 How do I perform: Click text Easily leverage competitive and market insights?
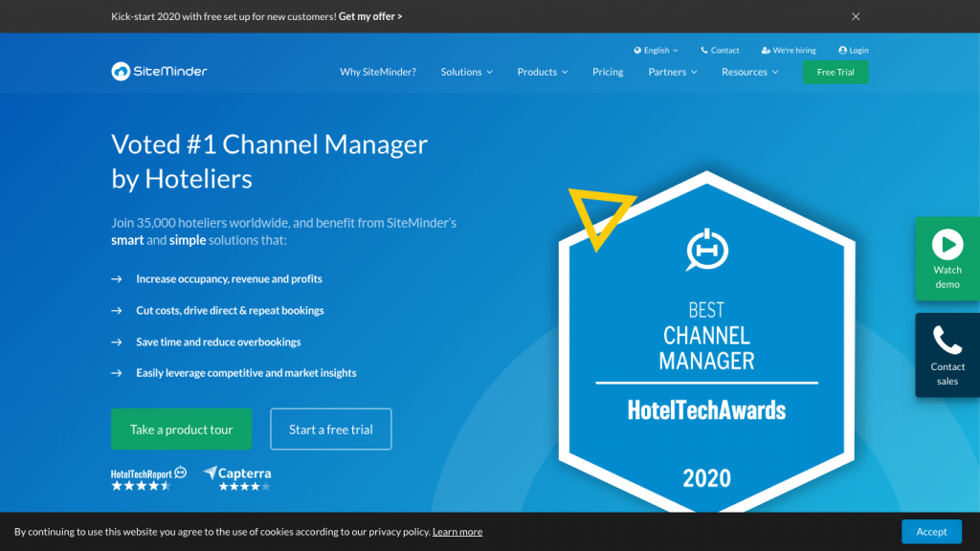246,373
